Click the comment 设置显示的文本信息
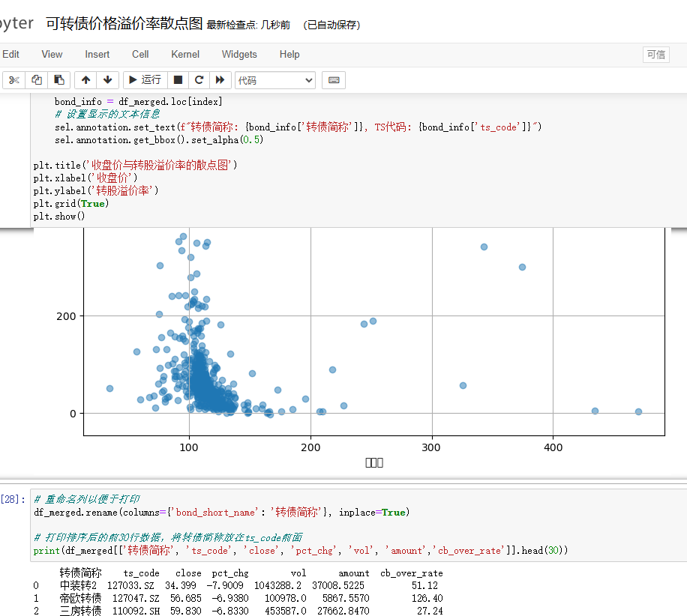Viewport: 687px width, 616px height. coord(108,114)
